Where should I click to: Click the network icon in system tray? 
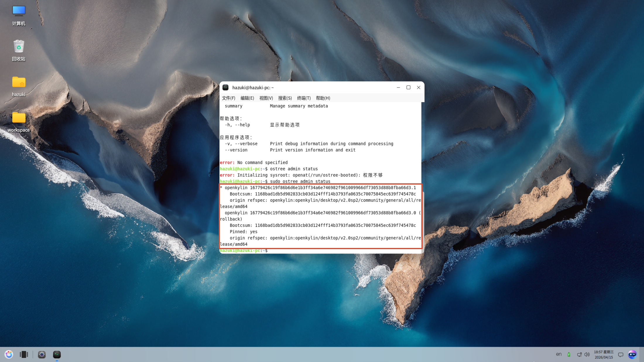(x=579, y=354)
